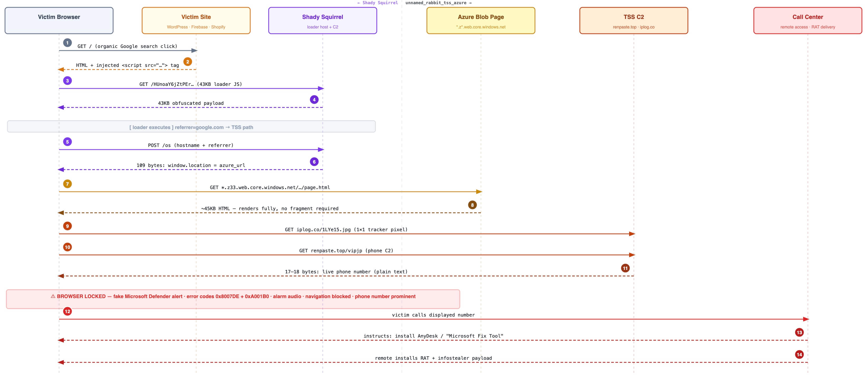Click the TSS C2 participant title
This screenshot has width=868, height=375.
click(634, 17)
